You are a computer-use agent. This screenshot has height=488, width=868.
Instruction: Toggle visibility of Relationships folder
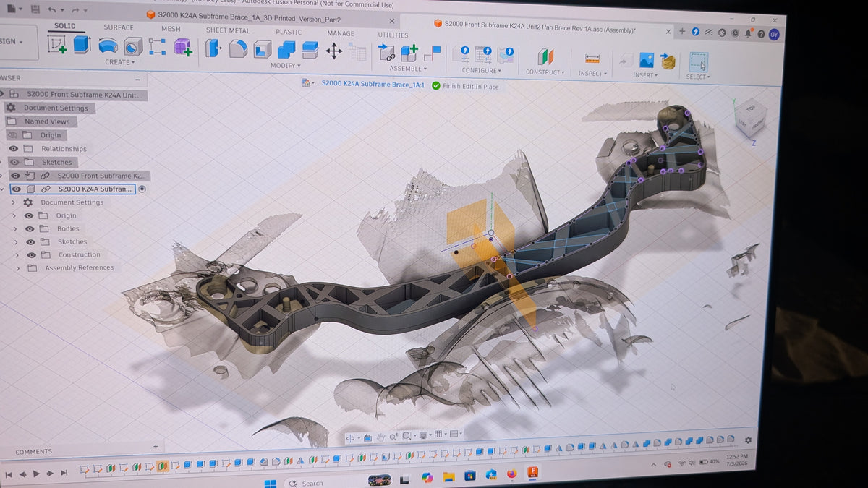coord(14,148)
